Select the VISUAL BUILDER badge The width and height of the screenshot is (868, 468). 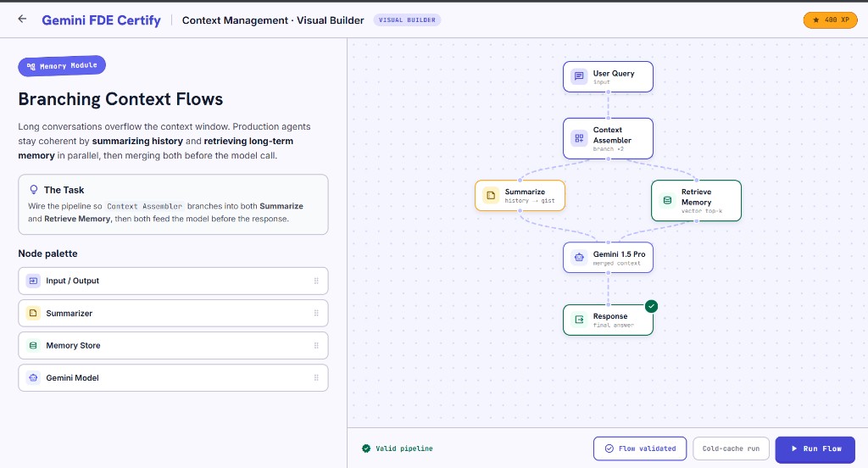[407, 20]
